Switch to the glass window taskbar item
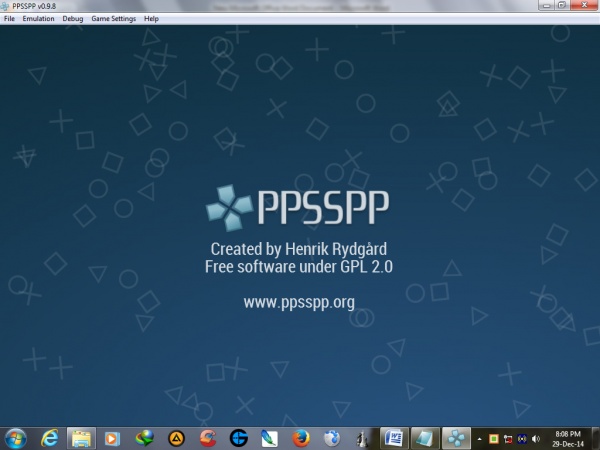600x450 pixels. click(425, 439)
